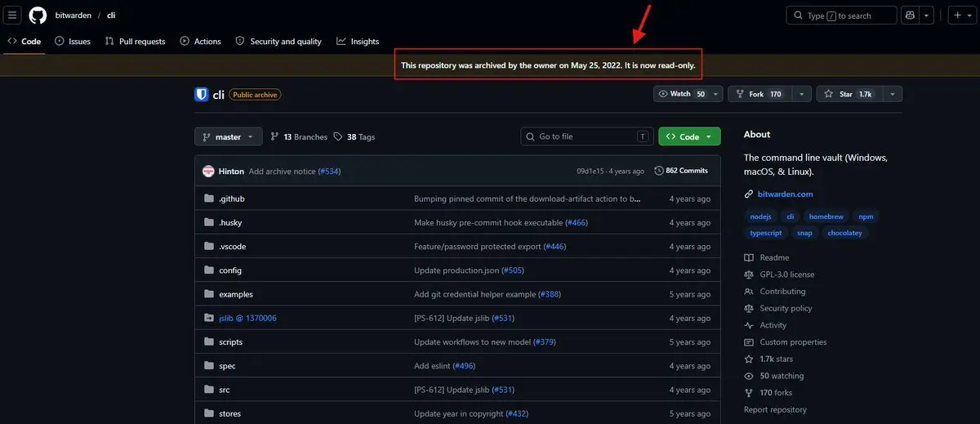Viewport: 980px width, 424px height.
Task: Open the jslib @ 1370006 submodule
Action: (247, 318)
